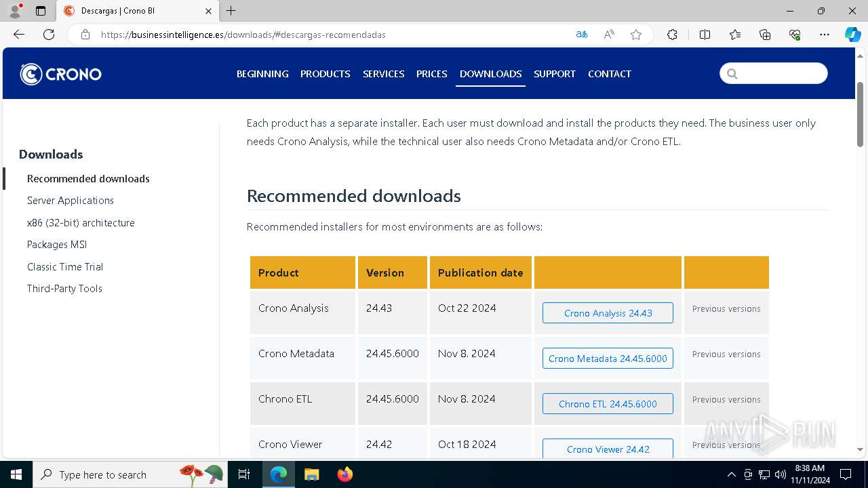Go to Third-Party Tools section
The height and width of the screenshot is (488, 868).
(64, 289)
